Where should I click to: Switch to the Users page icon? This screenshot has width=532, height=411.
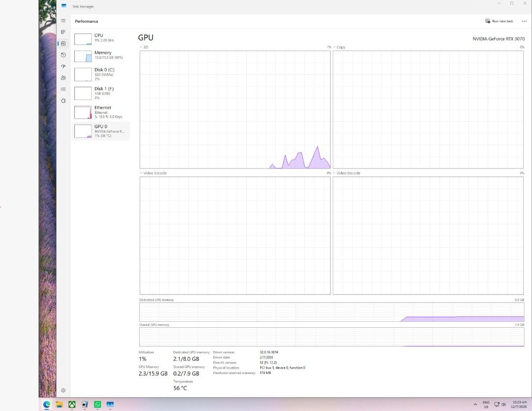point(63,78)
